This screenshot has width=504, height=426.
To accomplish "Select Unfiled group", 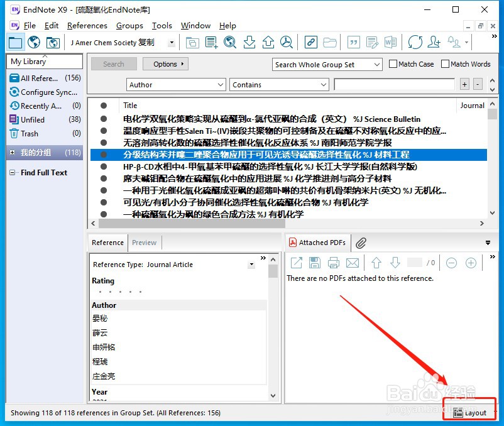I will (x=45, y=119).
